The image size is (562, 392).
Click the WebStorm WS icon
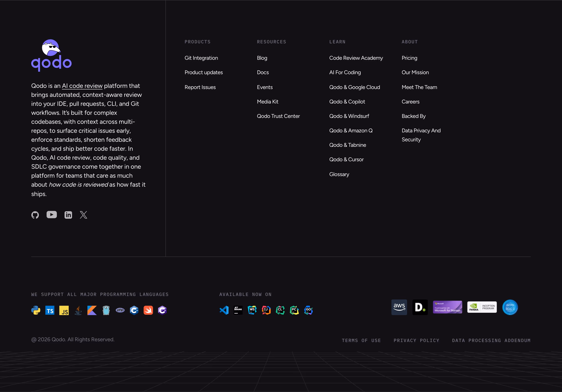click(x=252, y=310)
